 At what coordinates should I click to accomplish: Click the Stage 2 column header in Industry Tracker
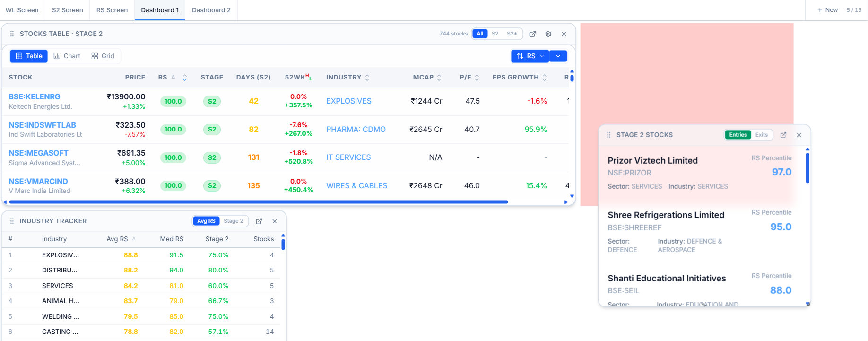point(217,239)
